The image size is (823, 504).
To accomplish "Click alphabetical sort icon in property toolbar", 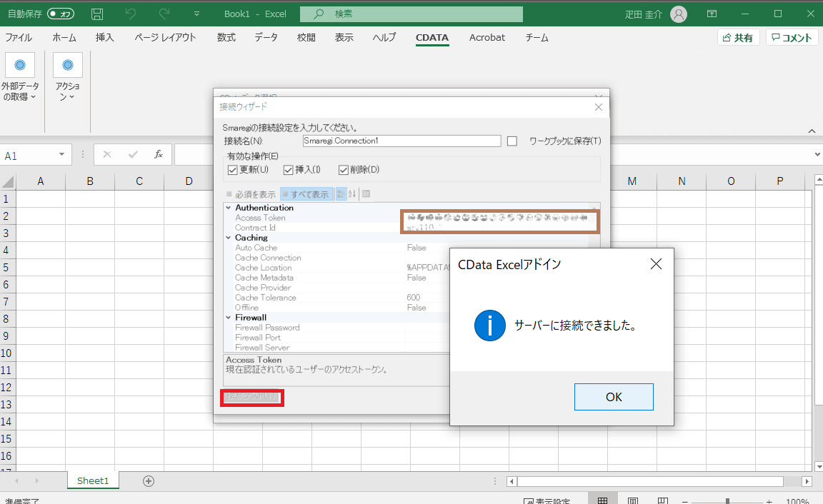I will coord(352,194).
